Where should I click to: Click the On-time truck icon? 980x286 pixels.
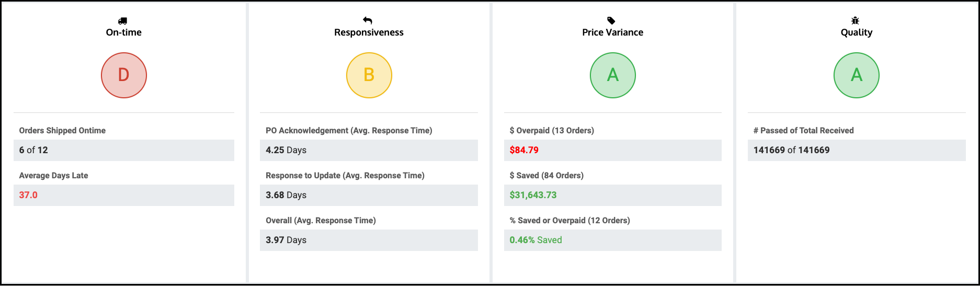[122, 21]
